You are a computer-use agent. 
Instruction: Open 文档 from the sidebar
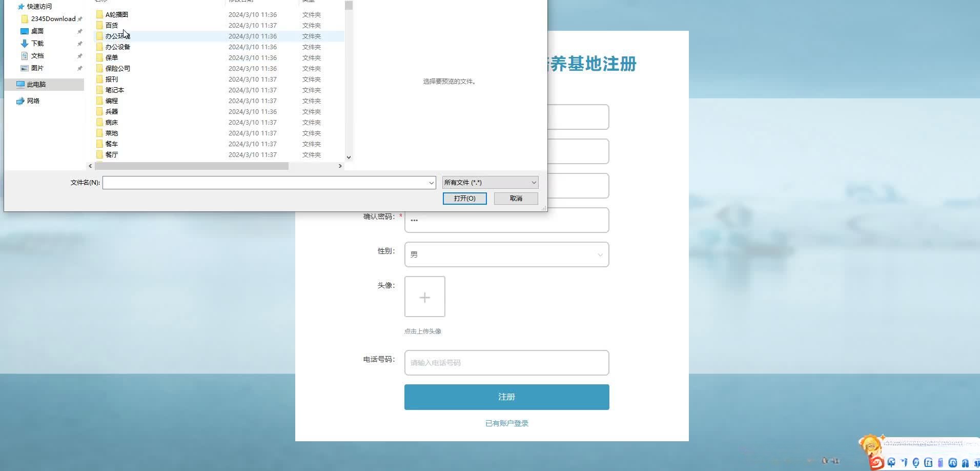point(37,55)
